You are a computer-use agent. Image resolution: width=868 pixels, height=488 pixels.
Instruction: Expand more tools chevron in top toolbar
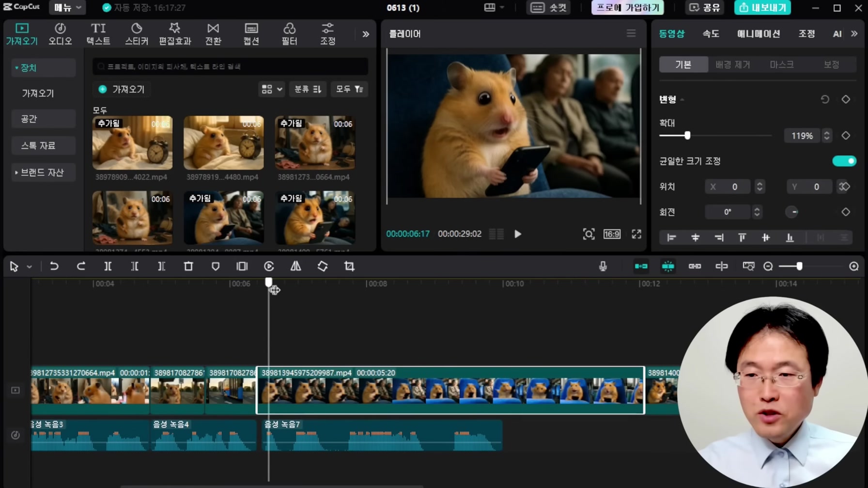pos(366,34)
